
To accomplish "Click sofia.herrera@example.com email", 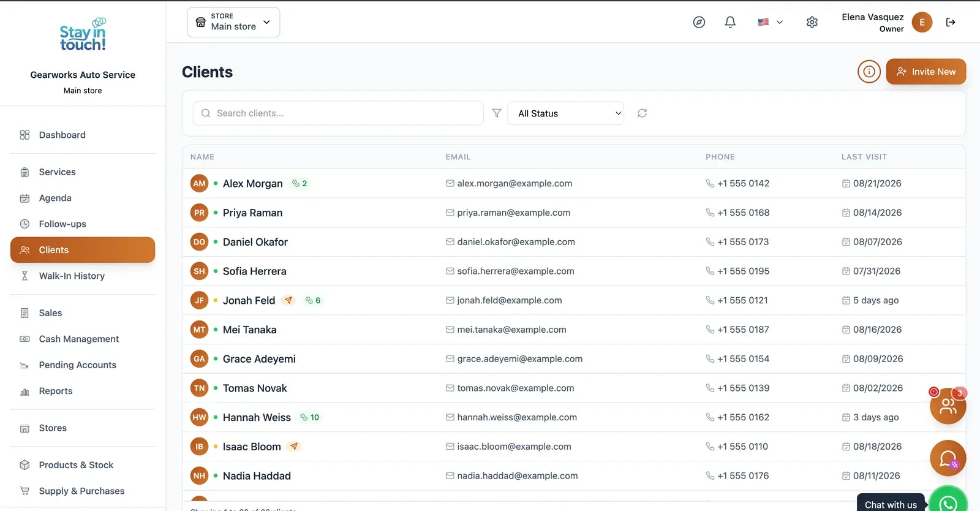I will [516, 271].
